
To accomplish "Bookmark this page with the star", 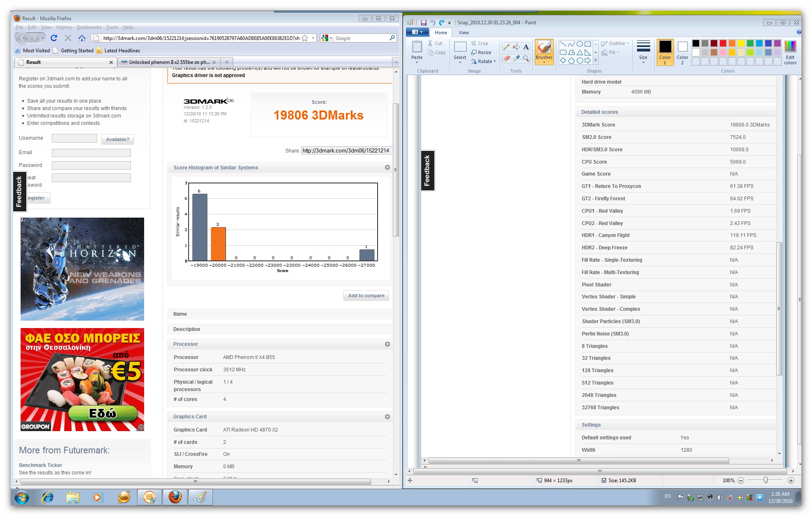I will coord(305,38).
